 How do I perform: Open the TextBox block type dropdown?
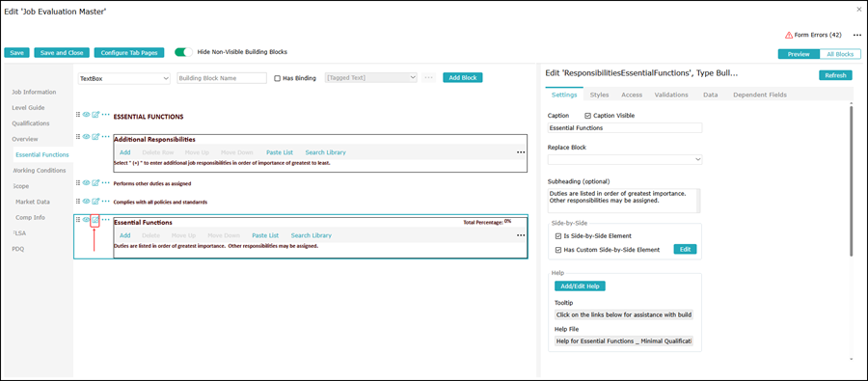tap(124, 79)
